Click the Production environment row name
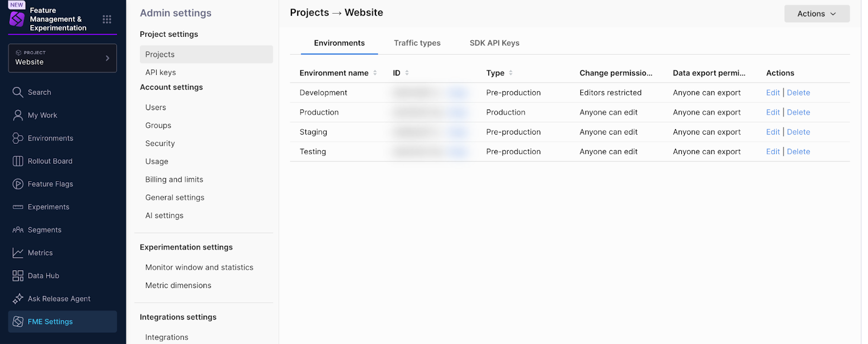The image size is (868, 344). point(319,112)
